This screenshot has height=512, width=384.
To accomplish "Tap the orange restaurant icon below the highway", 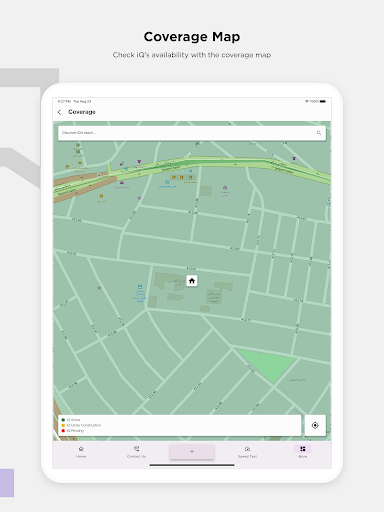I will point(101,197).
